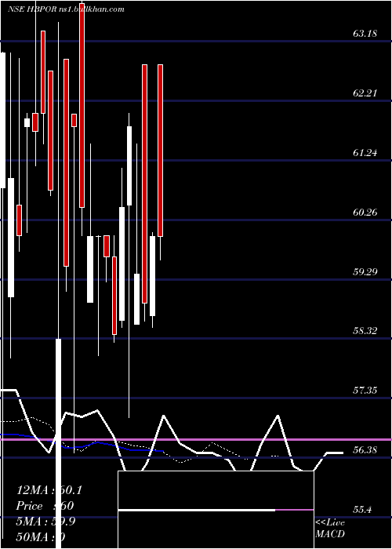
Task: Click the Live MACD label
Action: pyautogui.click(x=330, y=529)
